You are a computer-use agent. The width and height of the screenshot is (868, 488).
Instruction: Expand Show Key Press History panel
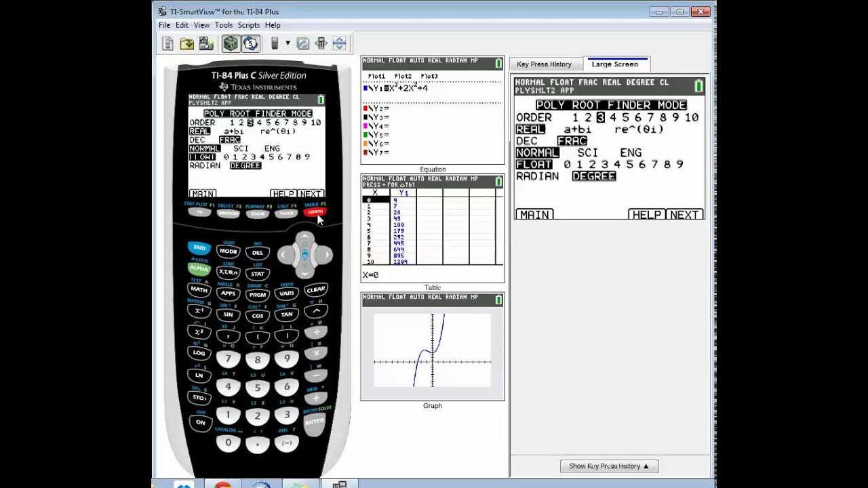pos(609,466)
